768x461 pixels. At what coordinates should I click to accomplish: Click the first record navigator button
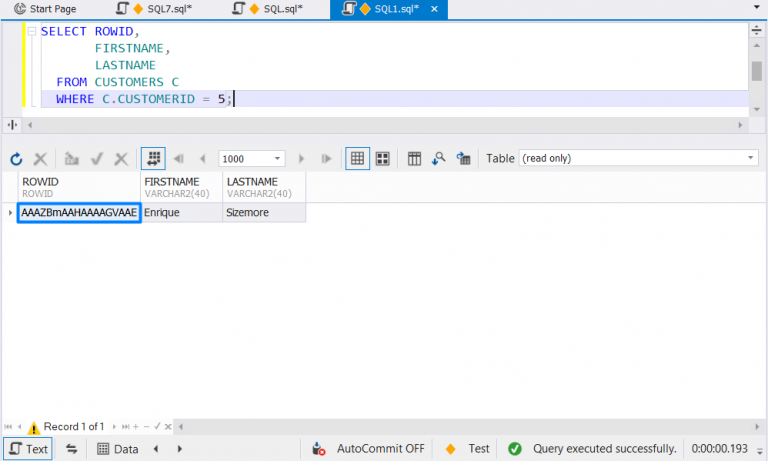pos(8,427)
